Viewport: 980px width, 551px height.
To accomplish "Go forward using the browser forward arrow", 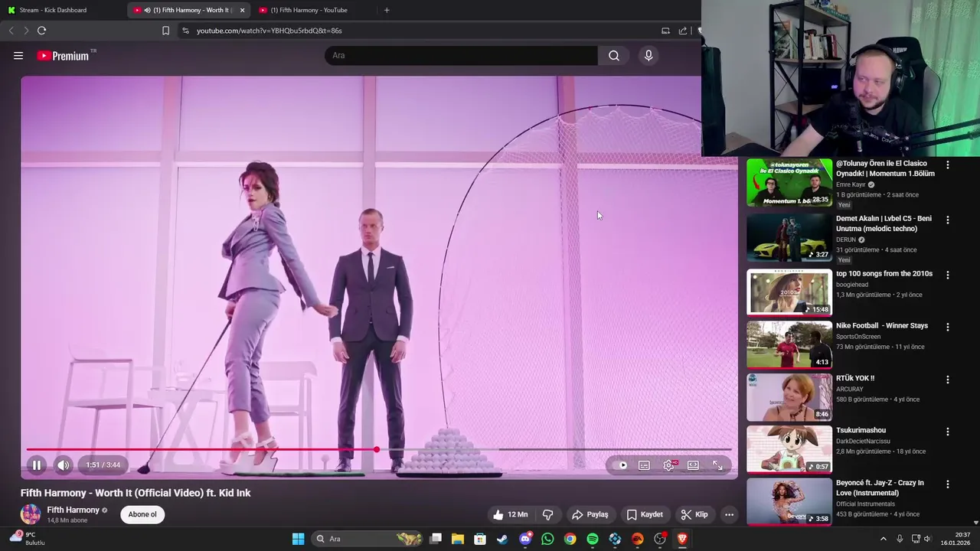I will click(x=26, y=31).
